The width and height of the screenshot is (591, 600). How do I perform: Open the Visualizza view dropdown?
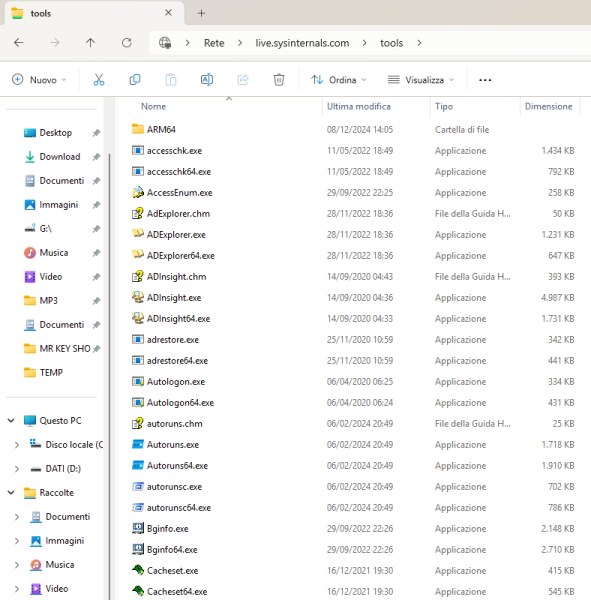click(420, 80)
